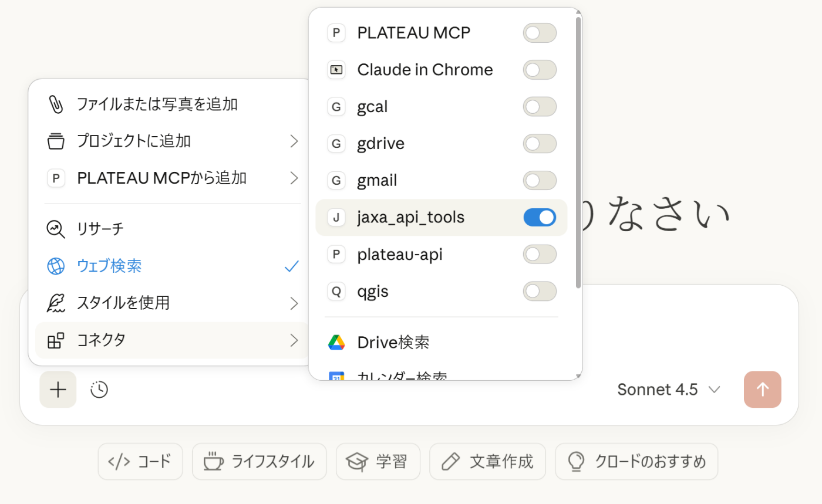This screenshot has height=504, width=822.
Task: Click the gdrive label text
Action: [x=381, y=144]
